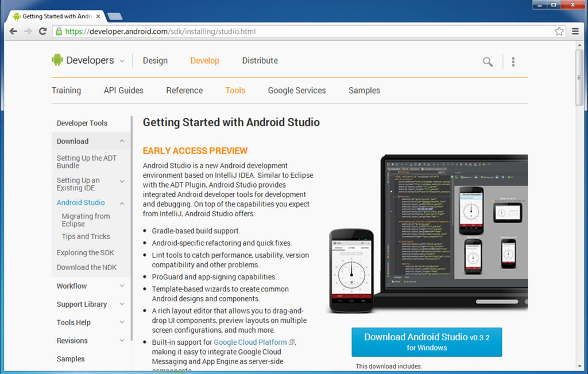This screenshot has height=374, width=588.
Task: Expand the Workflow section chevron
Action: pyautogui.click(x=122, y=286)
